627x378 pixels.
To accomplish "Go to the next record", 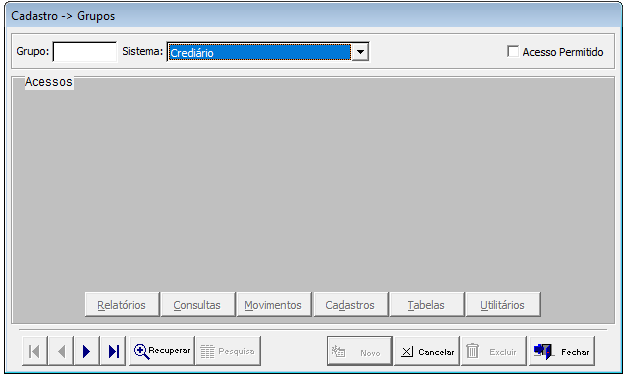I will click(x=86, y=351).
